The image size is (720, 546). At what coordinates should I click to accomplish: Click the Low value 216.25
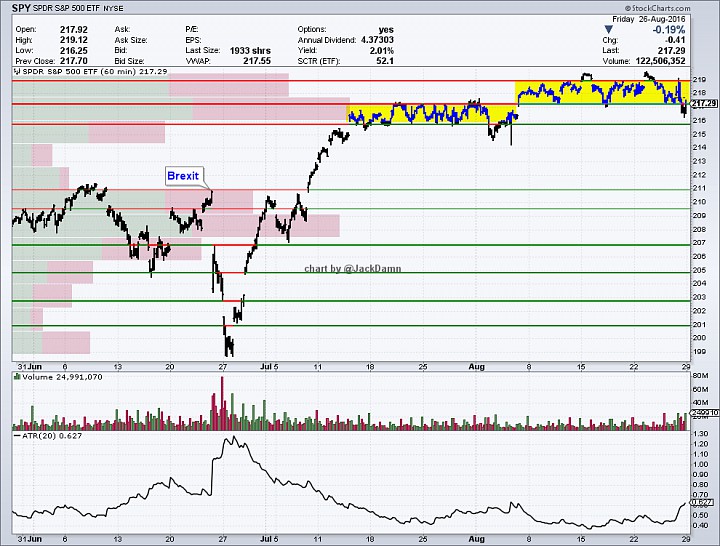coord(73,51)
